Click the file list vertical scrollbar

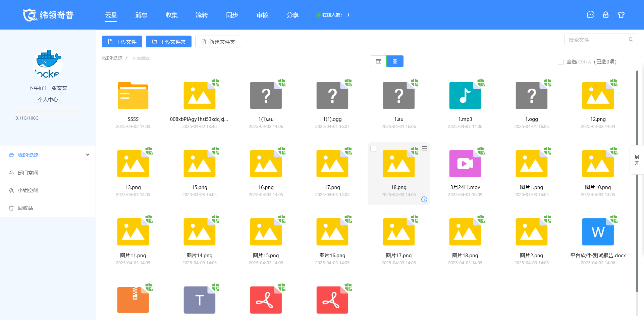(x=637, y=181)
